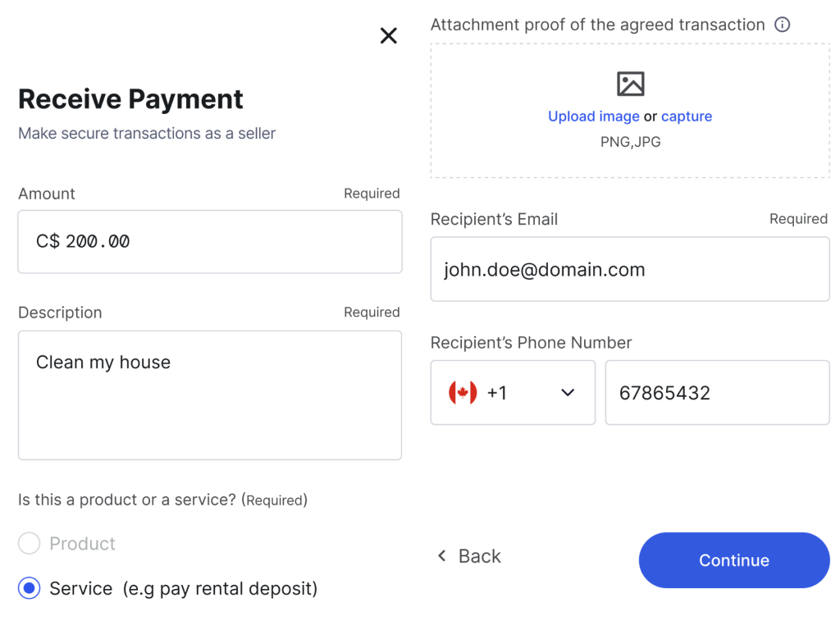
Task: Click the dashed attachment upload drop zone
Action: coord(630,111)
